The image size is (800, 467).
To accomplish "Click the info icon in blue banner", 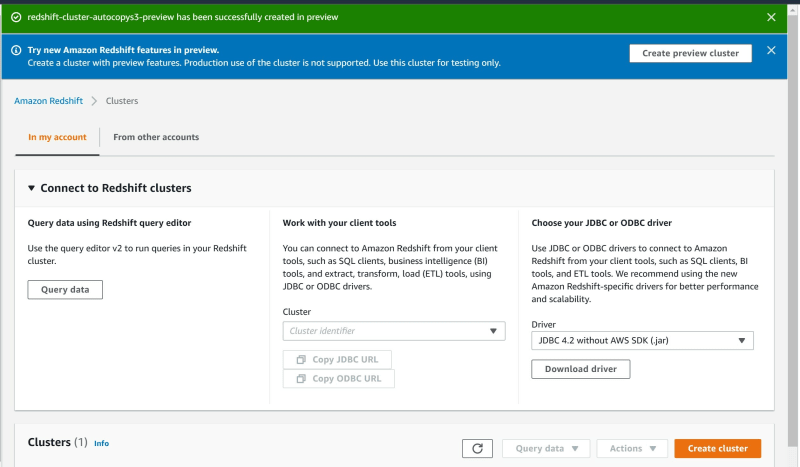I will pos(16,50).
